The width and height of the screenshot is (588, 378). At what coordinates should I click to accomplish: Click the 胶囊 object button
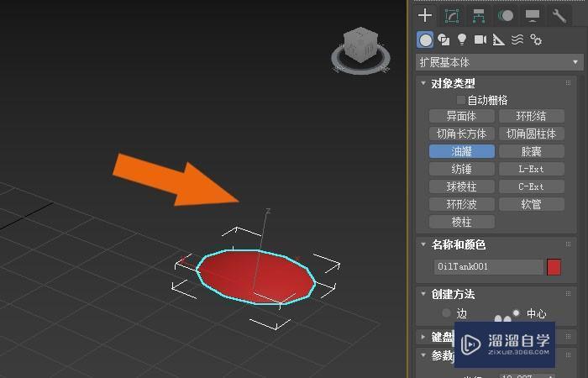click(x=532, y=151)
